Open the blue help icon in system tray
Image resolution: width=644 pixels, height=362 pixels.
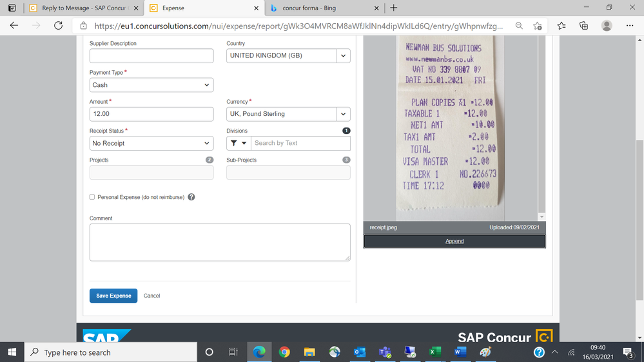click(539, 352)
